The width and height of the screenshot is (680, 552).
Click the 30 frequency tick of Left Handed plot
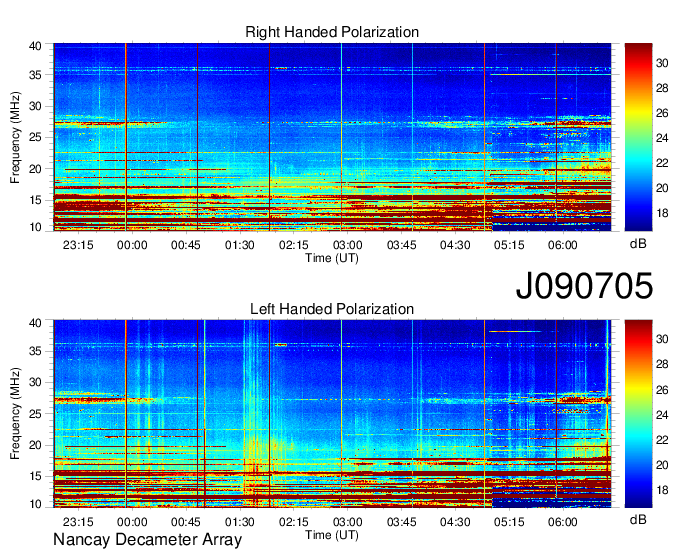click(35, 382)
